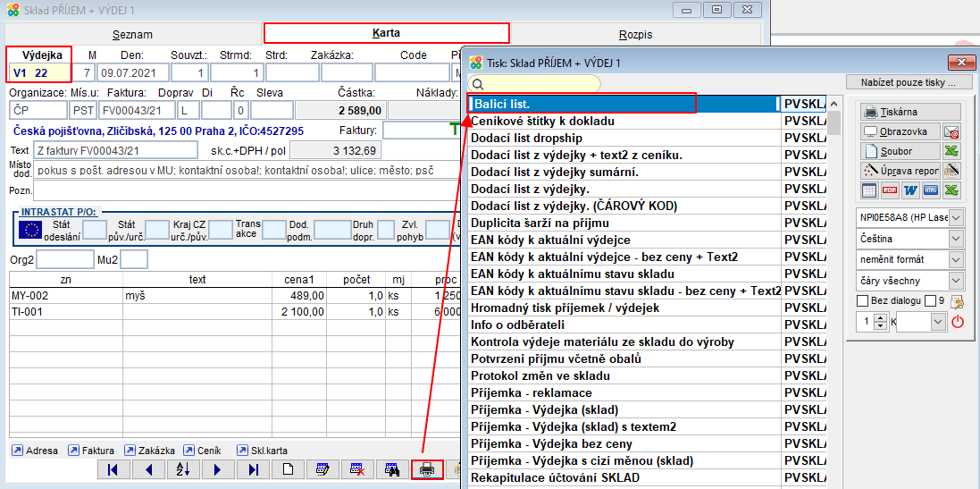Open report wizard icon beside Úprava report
The width and height of the screenshot is (980, 489).
(x=951, y=170)
